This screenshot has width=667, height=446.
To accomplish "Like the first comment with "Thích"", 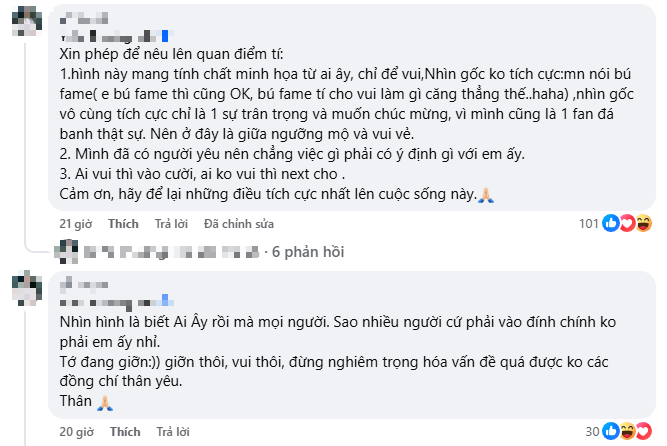I will click(x=123, y=223).
